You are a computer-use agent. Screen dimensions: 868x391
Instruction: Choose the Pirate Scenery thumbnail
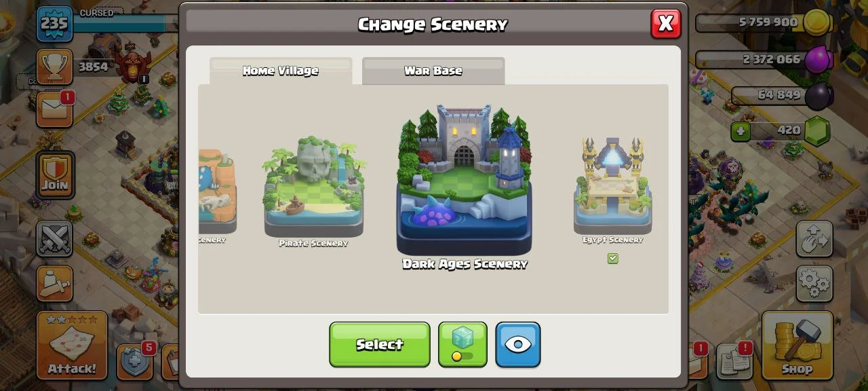pyautogui.click(x=314, y=186)
